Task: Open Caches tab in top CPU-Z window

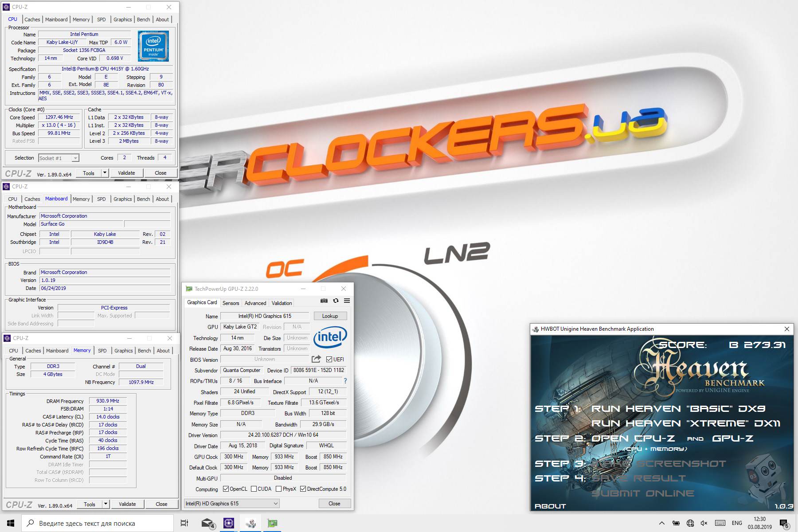Action: (x=32, y=20)
